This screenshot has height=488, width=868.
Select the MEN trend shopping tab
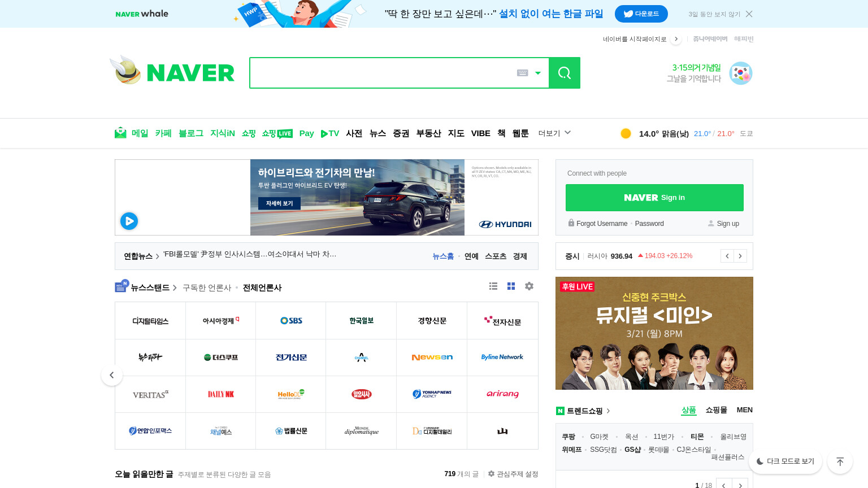click(745, 410)
